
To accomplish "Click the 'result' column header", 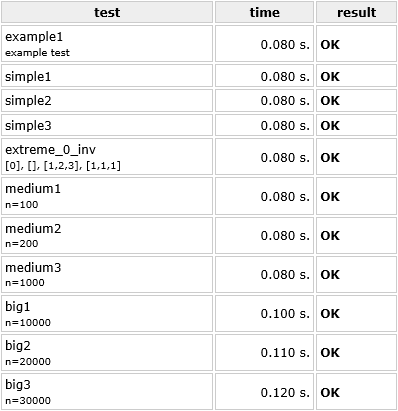I will (x=356, y=12).
